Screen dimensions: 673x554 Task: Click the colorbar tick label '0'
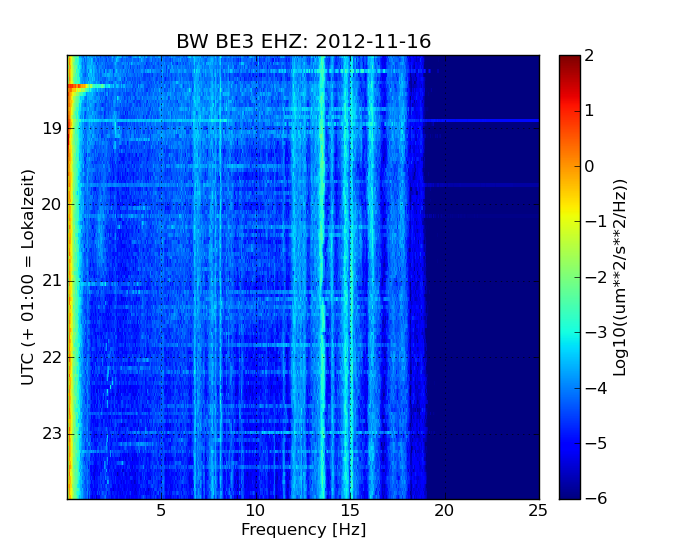click(589, 167)
